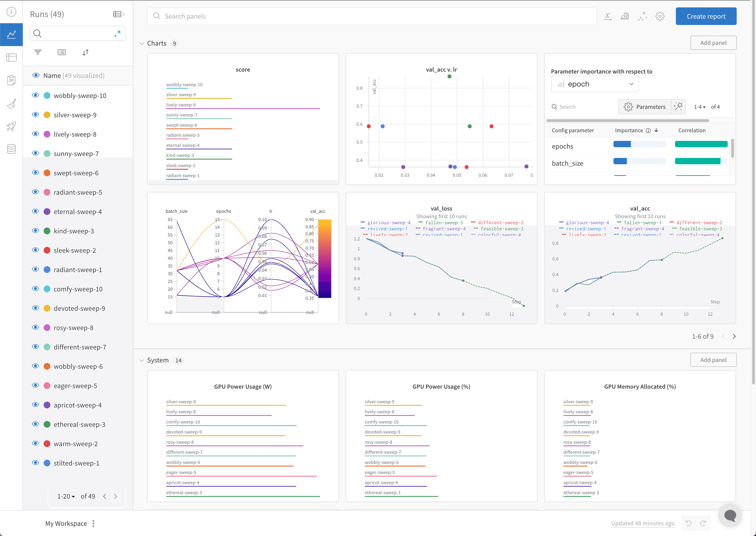Open My Workspace three-dot menu

[x=93, y=523]
